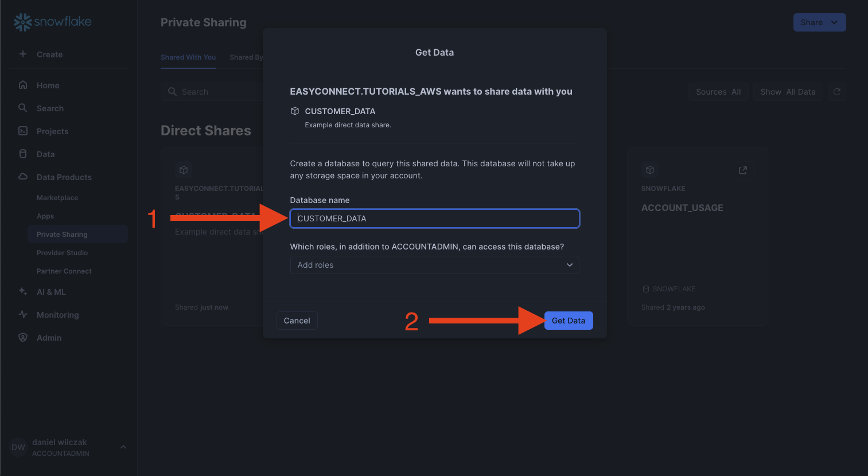The image size is (868, 476).
Task: Click the plus icon next to Create
Action: click(23, 54)
